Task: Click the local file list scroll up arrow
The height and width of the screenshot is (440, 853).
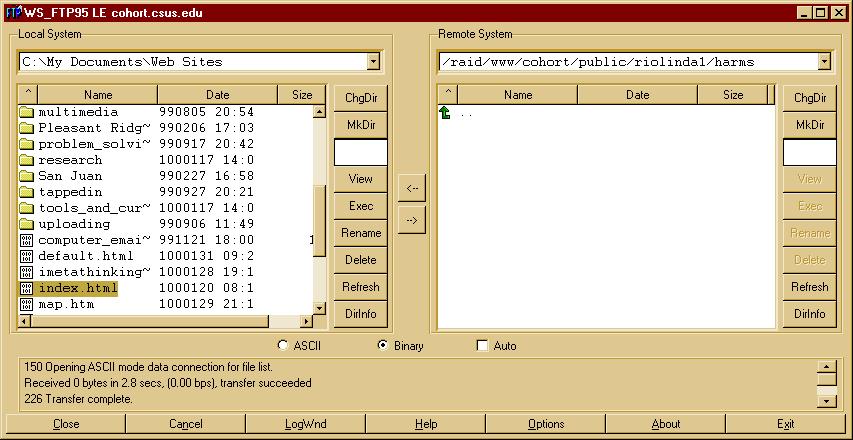Action: click(x=320, y=111)
